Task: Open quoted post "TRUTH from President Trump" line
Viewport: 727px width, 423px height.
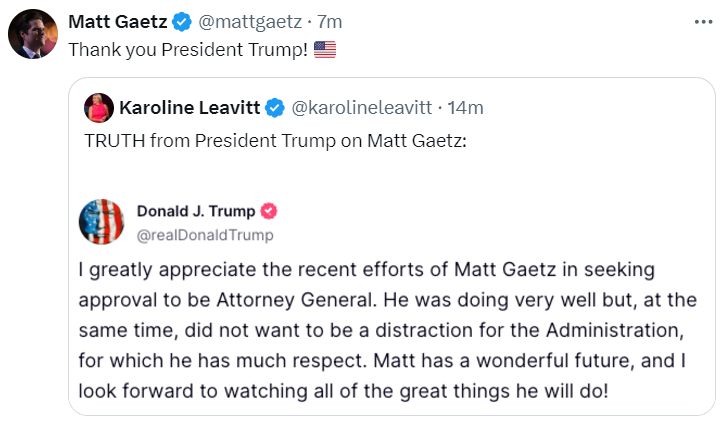Action: click(x=276, y=139)
